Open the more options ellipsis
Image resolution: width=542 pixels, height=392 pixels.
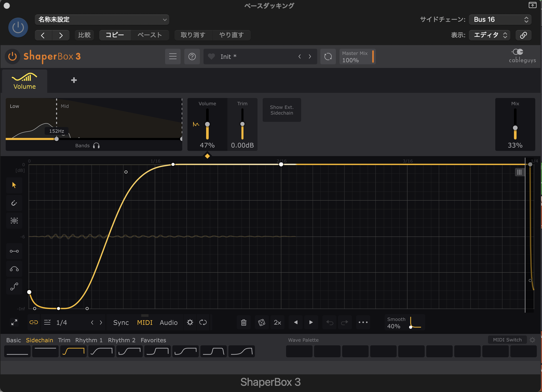[363, 323]
